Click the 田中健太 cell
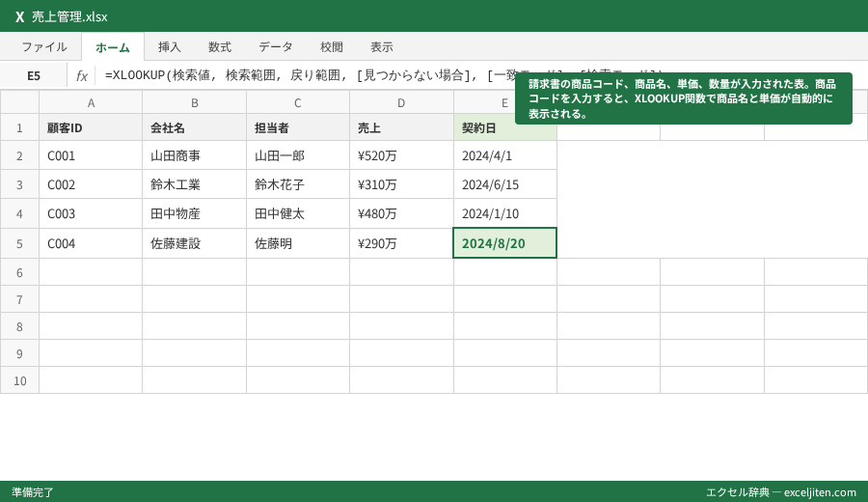Image resolution: width=868 pixels, height=502 pixels. coord(298,213)
